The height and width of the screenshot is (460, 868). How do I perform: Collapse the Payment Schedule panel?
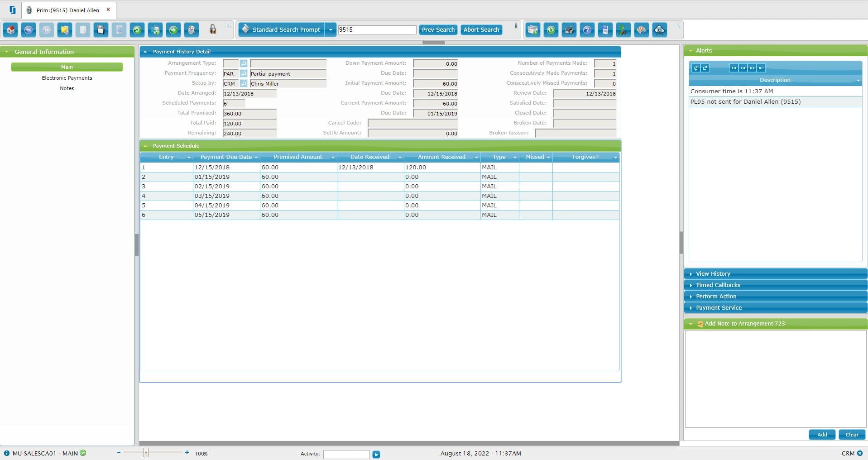[145, 146]
